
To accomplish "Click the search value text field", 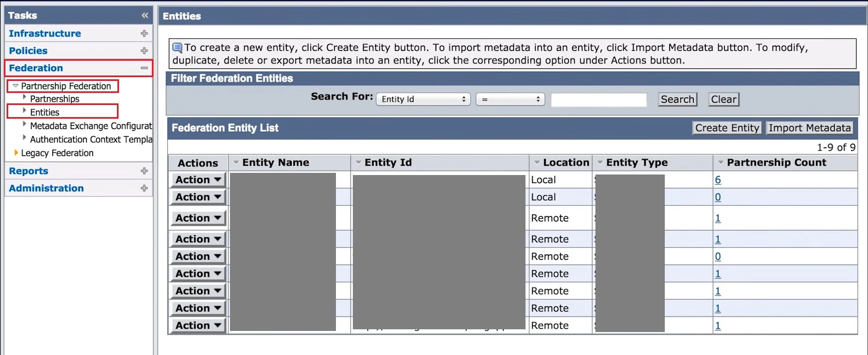I will [x=599, y=100].
